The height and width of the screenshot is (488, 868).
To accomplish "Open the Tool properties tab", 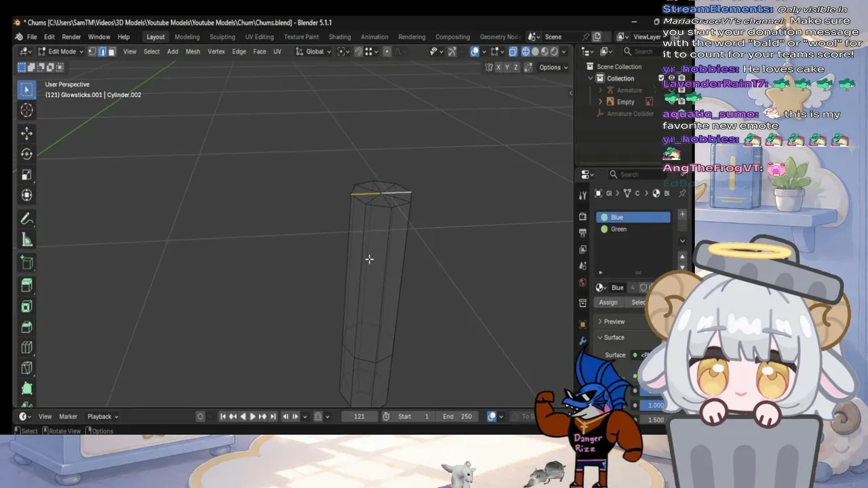I will tap(583, 196).
